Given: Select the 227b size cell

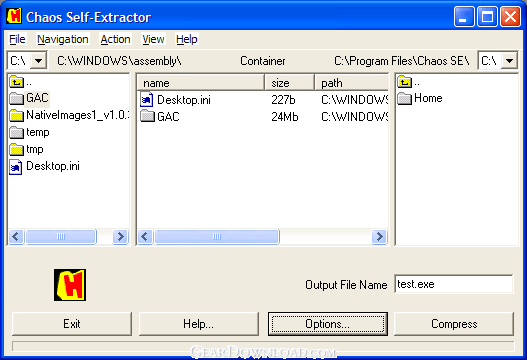Looking at the screenshot, I should (283, 100).
